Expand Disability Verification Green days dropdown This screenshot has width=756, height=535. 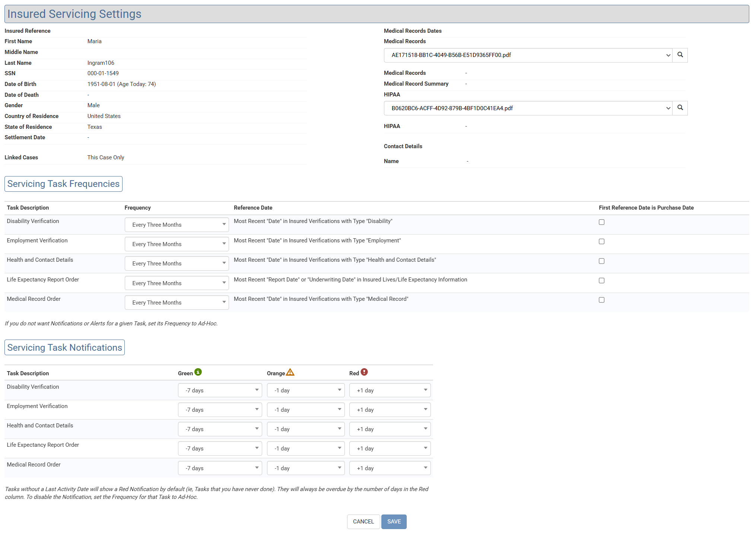(x=220, y=391)
